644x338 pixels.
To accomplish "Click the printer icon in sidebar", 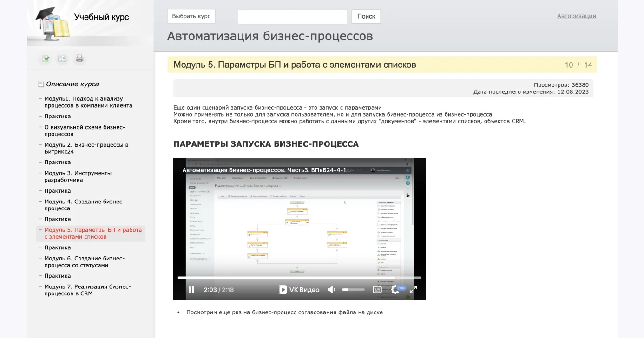I will pos(79,58).
